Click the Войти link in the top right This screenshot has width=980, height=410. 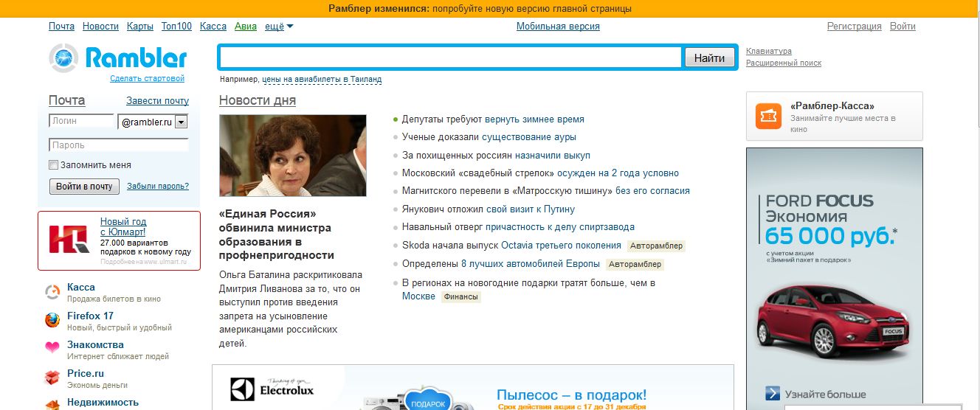(903, 27)
